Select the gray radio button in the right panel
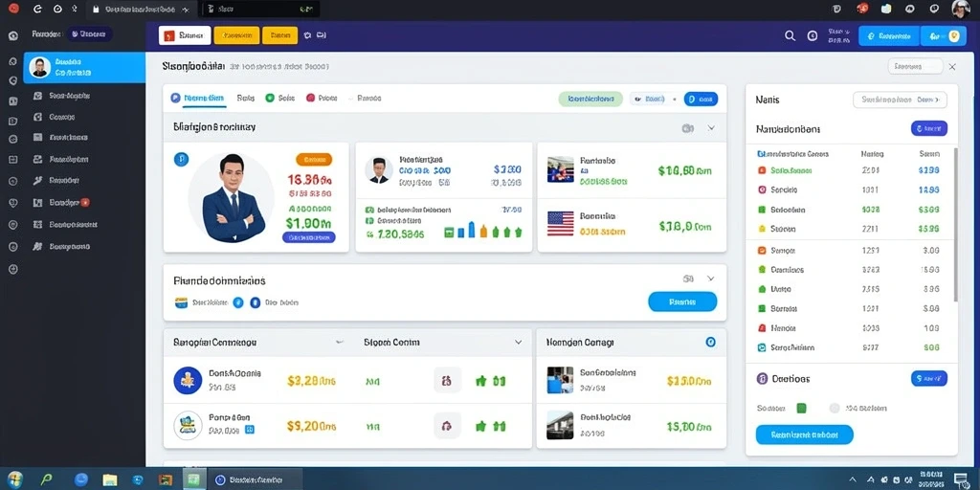The image size is (980, 490). click(834, 408)
